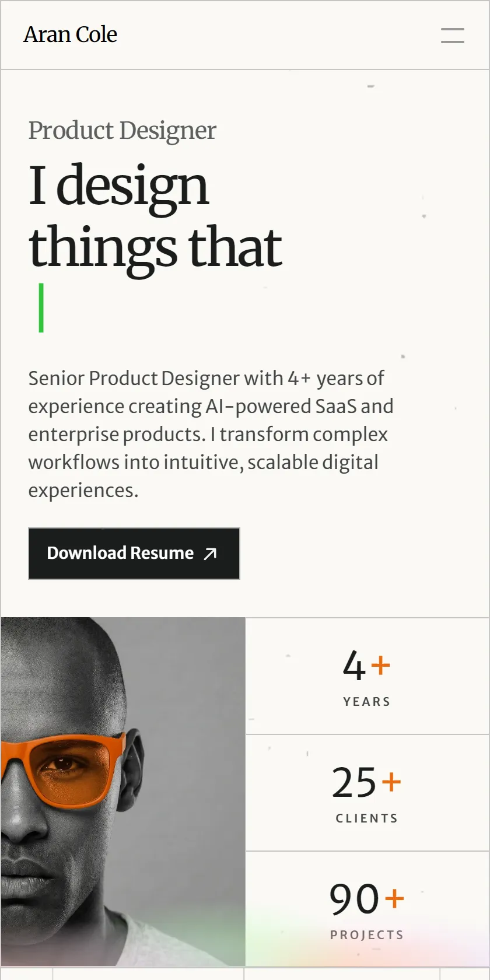Click the green blinking text cursor
This screenshot has height=980, width=490.
click(x=41, y=308)
